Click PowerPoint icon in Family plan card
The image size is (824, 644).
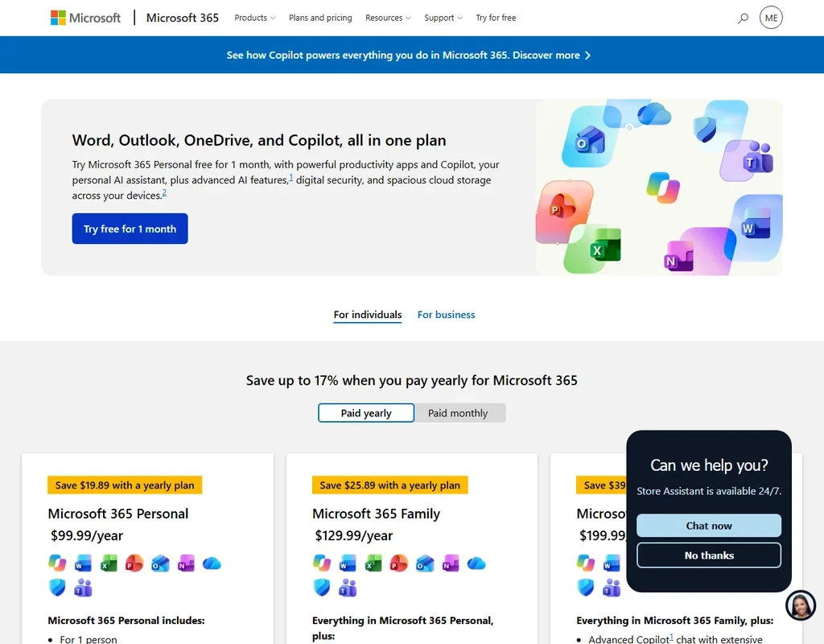click(x=399, y=563)
